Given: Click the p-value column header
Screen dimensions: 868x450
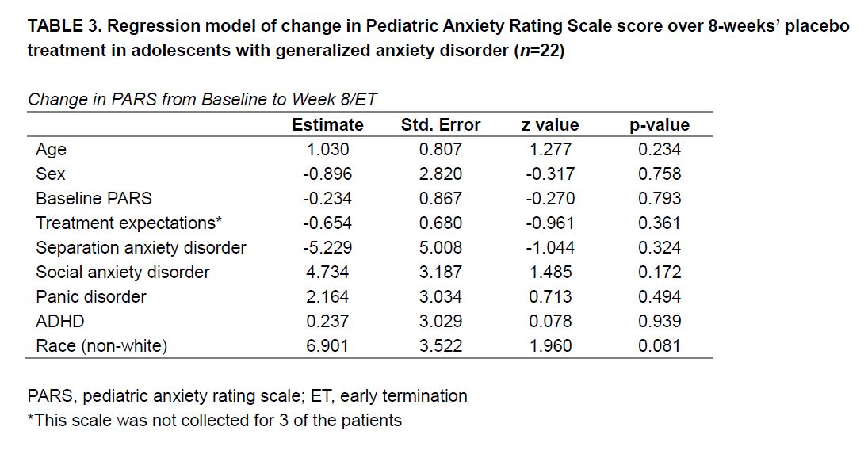Looking at the screenshot, I should click(660, 125).
